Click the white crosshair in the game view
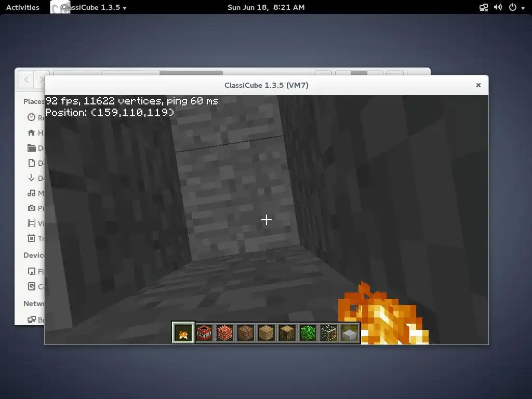 (x=267, y=220)
